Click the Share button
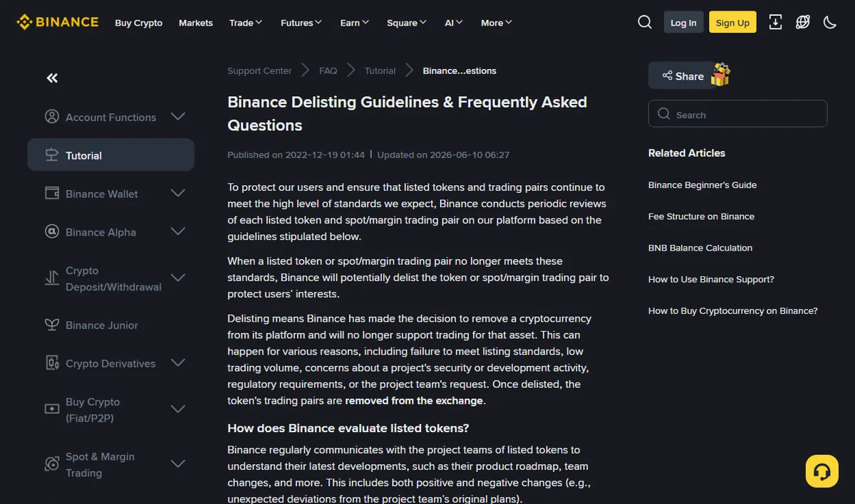This screenshot has height=504, width=855. click(x=683, y=75)
